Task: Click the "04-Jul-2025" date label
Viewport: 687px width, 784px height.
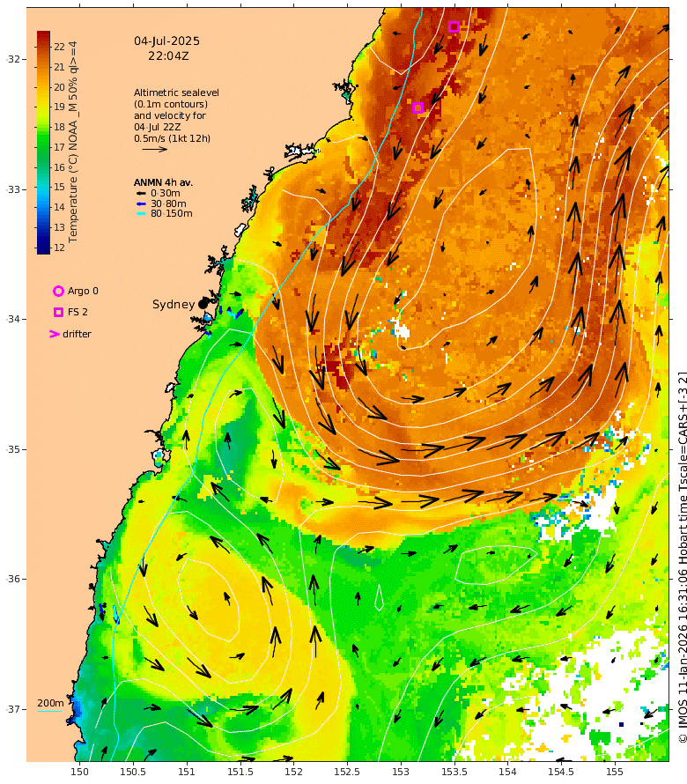Action: (x=166, y=41)
